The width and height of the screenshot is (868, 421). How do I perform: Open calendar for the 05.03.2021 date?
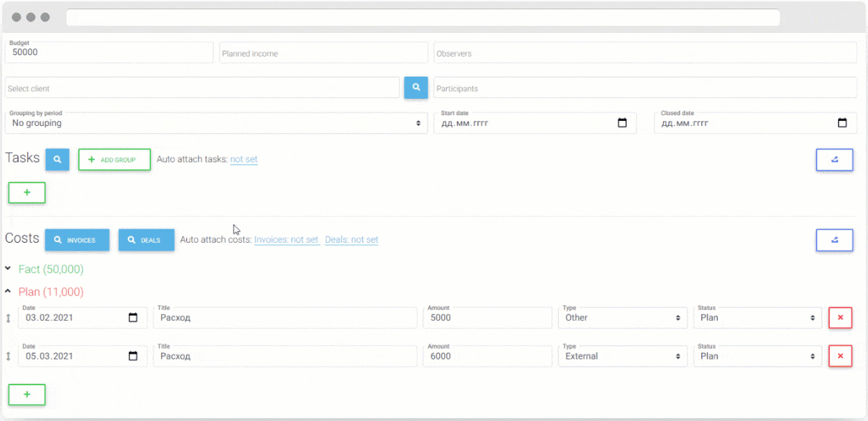point(133,356)
